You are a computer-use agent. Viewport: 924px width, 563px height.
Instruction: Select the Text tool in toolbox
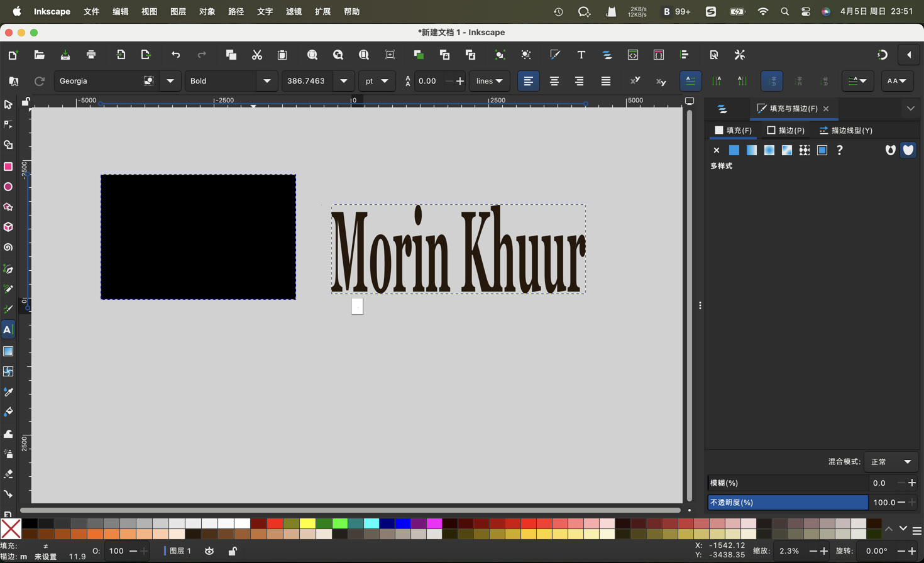point(8,330)
